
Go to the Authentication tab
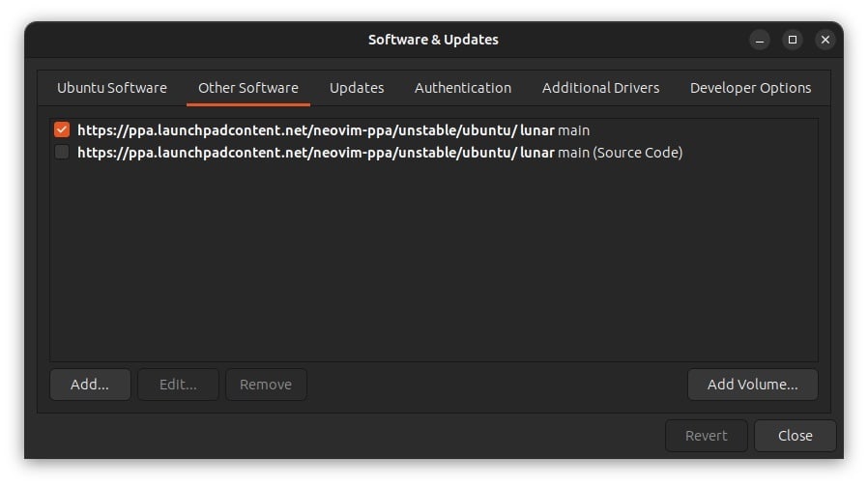click(x=463, y=88)
